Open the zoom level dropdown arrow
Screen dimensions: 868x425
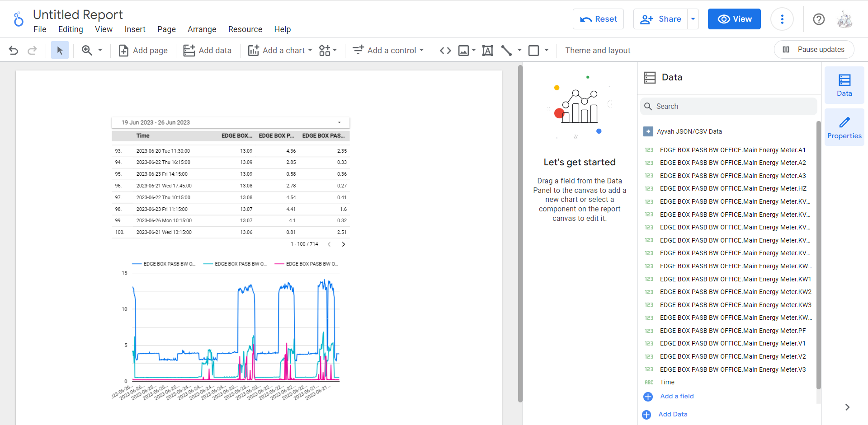100,50
